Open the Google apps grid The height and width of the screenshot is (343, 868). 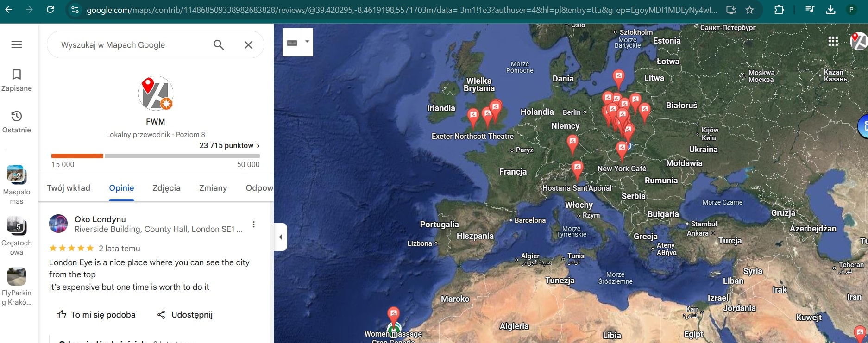833,41
